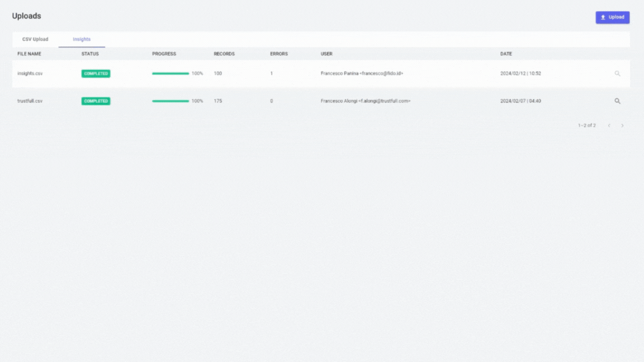
Task: Click user Francesco Alongi email cell
Action: pyautogui.click(x=366, y=101)
